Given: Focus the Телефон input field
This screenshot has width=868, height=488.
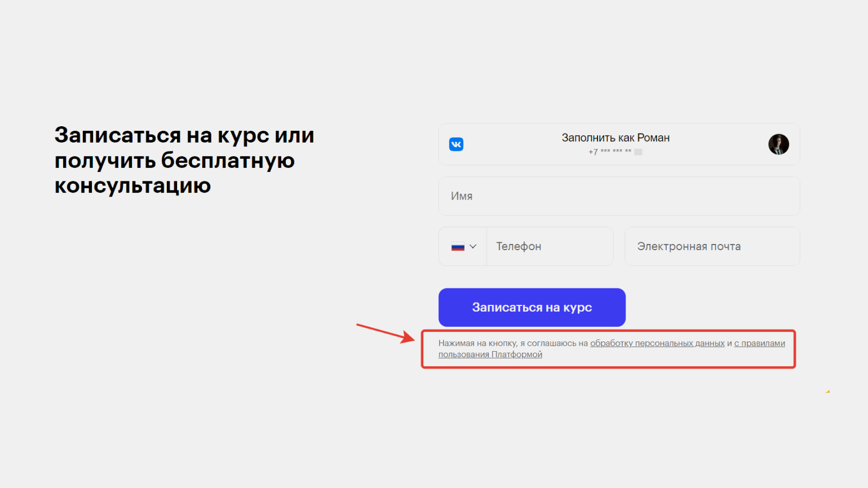Looking at the screenshot, I should 550,246.
